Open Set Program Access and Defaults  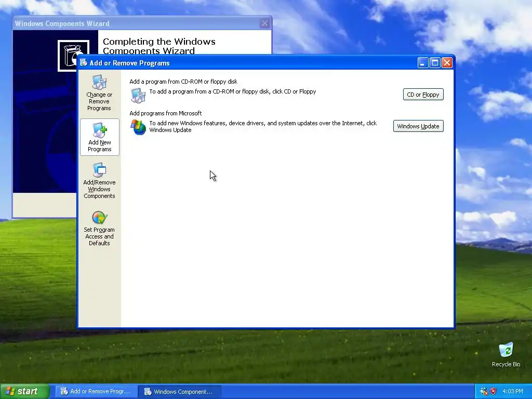(99, 229)
